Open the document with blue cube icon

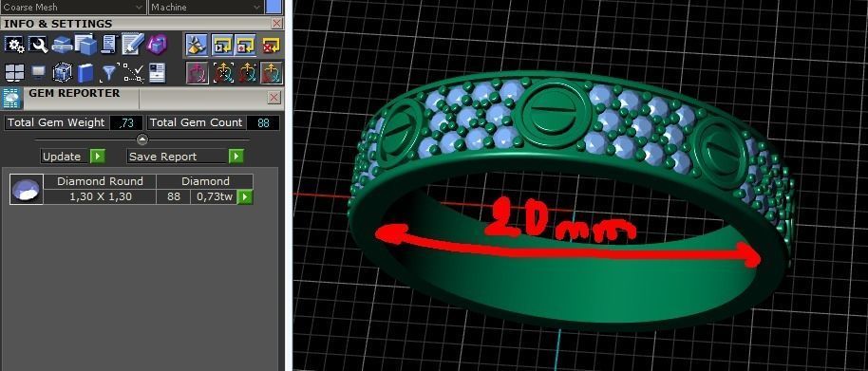pos(85,45)
